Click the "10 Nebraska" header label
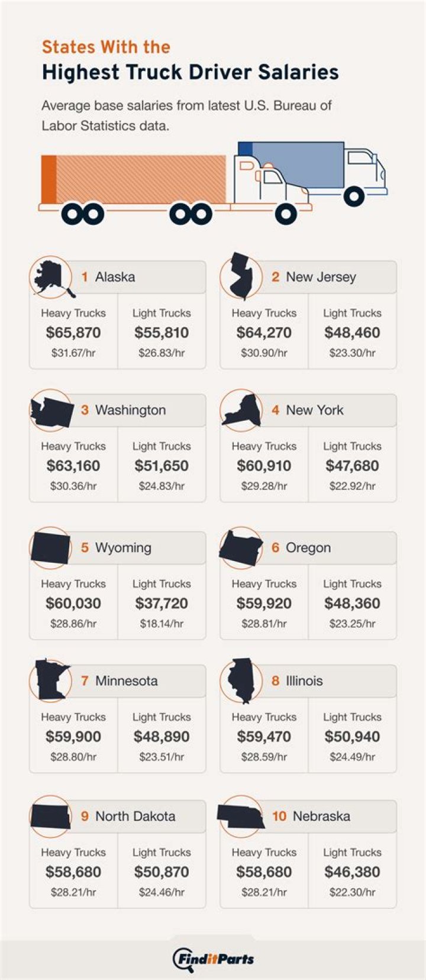 pyautogui.click(x=311, y=817)
